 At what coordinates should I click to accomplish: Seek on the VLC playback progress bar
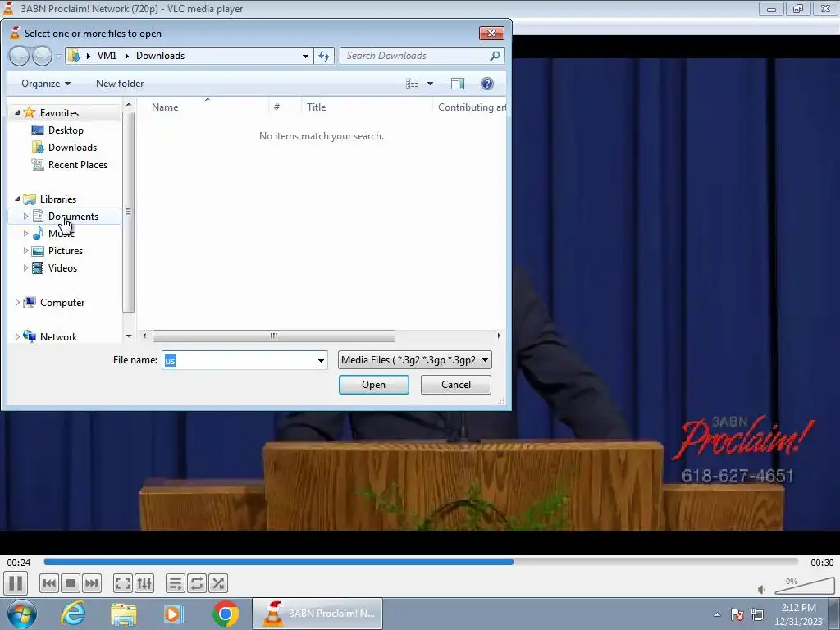[x=421, y=562]
